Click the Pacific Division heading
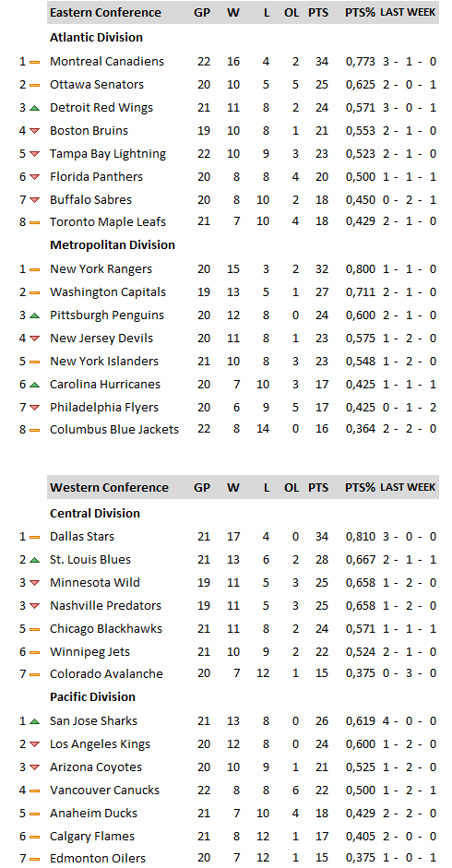Viewport: 452px width, 868px height. click(92, 697)
